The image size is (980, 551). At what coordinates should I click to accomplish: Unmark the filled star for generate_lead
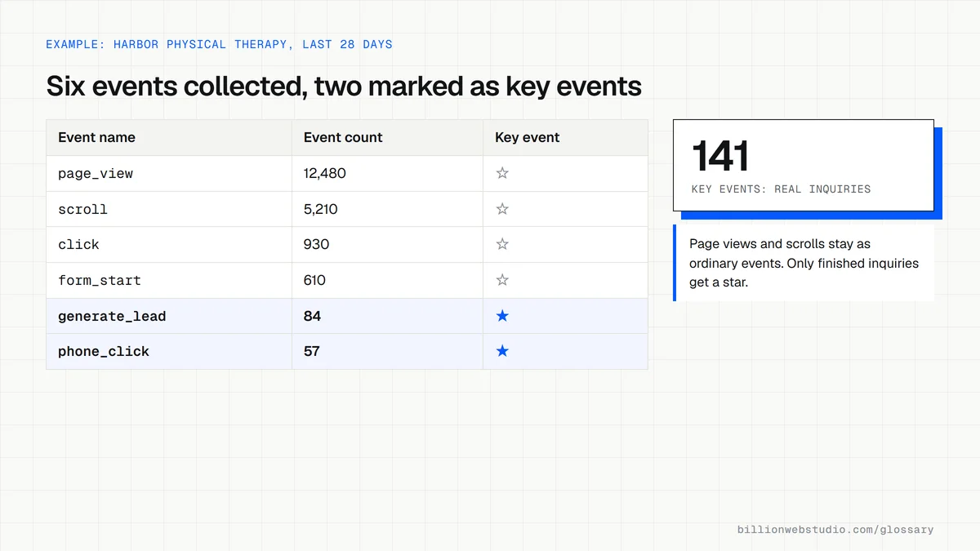[x=502, y=316]
